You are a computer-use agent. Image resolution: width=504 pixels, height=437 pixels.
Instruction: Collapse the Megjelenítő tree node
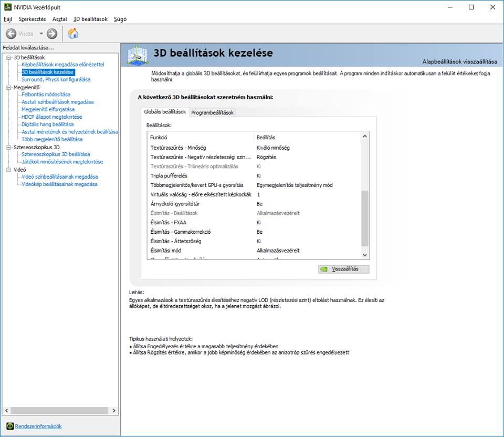pyautogui.click(x=9, y=88)
